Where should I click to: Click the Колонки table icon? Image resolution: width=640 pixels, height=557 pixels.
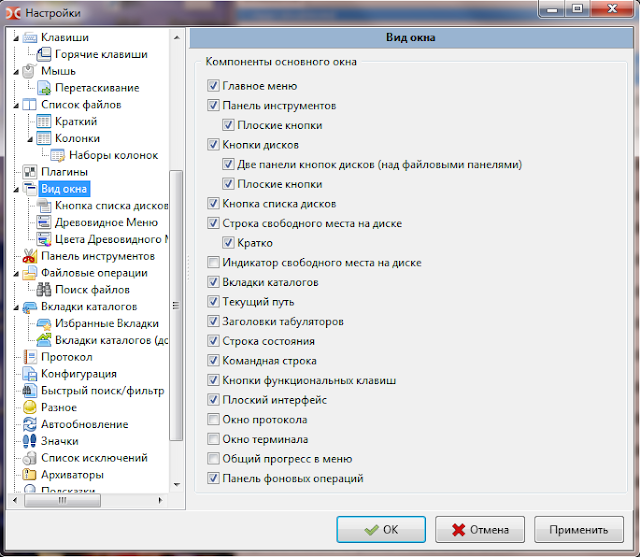pos(44,138)
